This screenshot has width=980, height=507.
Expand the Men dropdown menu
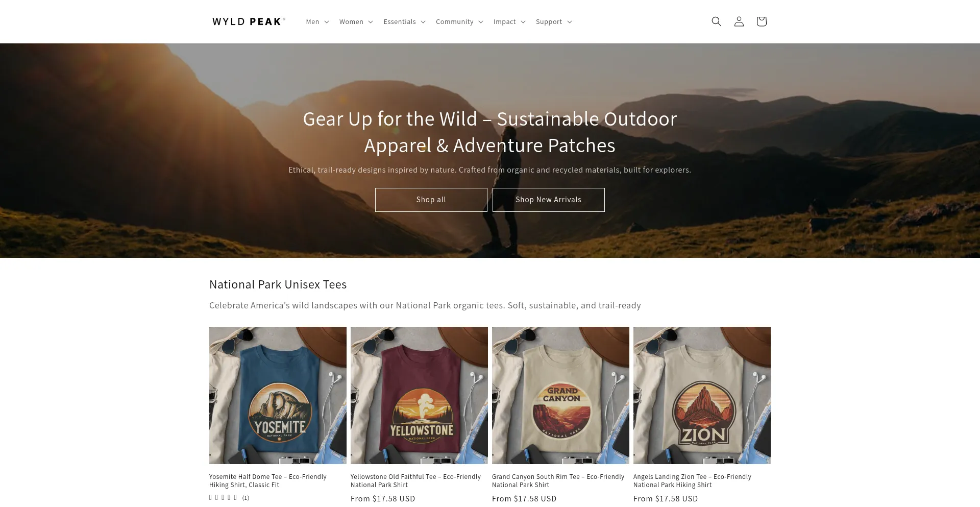coord(317,21)
